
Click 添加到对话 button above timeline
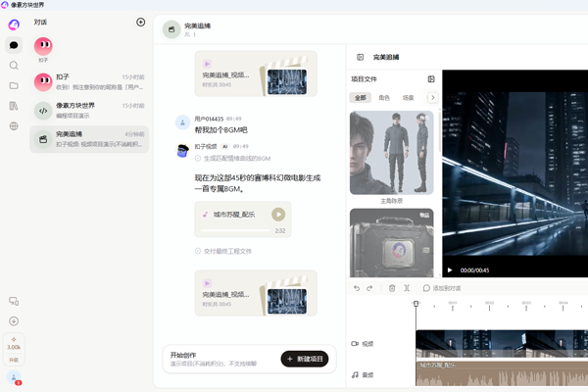click(442, 288)
